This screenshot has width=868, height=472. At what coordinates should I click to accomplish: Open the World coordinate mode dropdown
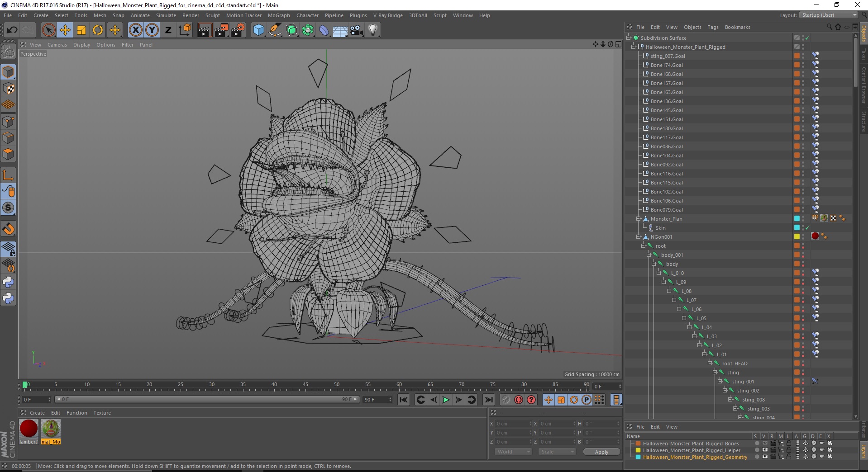coord(513,452)
